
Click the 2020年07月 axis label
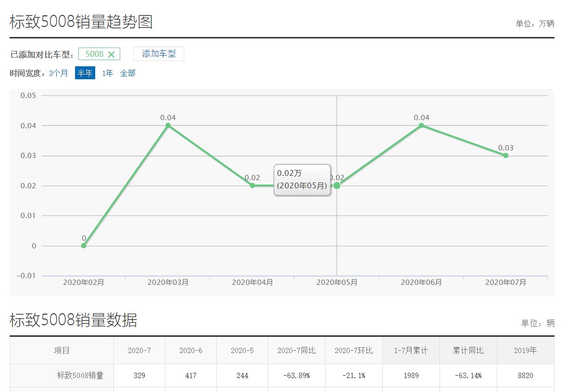[506, 282]
